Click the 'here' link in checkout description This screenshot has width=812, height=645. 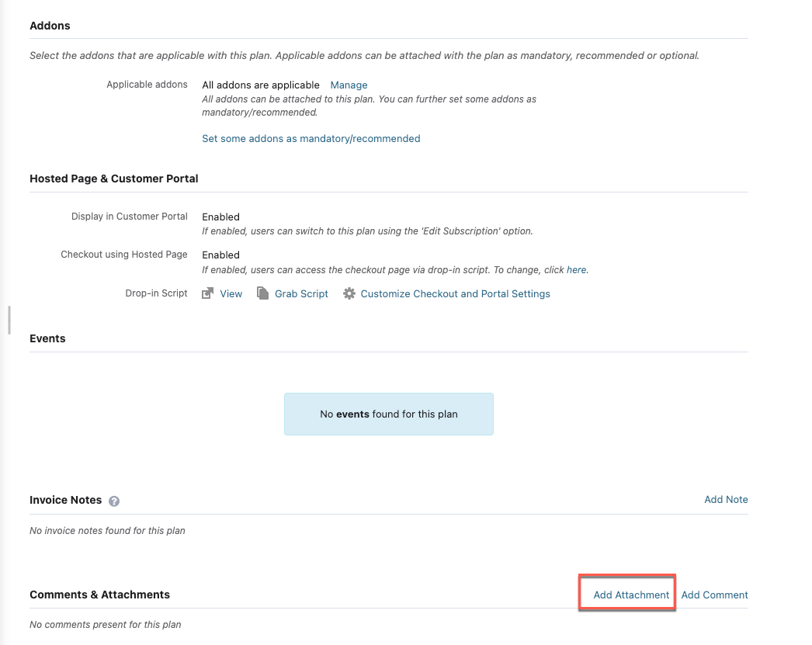[x=576, y=270]
